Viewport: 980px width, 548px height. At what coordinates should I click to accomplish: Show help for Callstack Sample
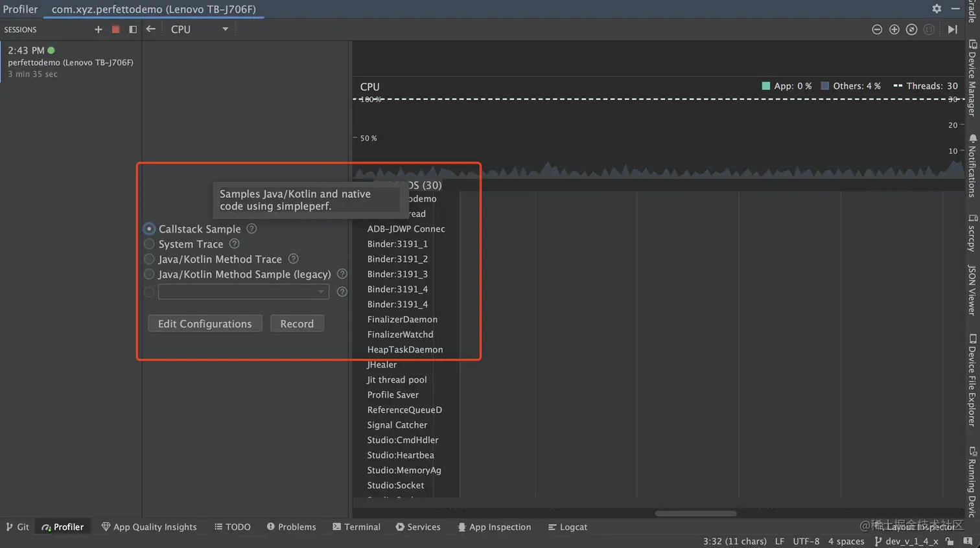pyautogui.click(x=251, y=229)
